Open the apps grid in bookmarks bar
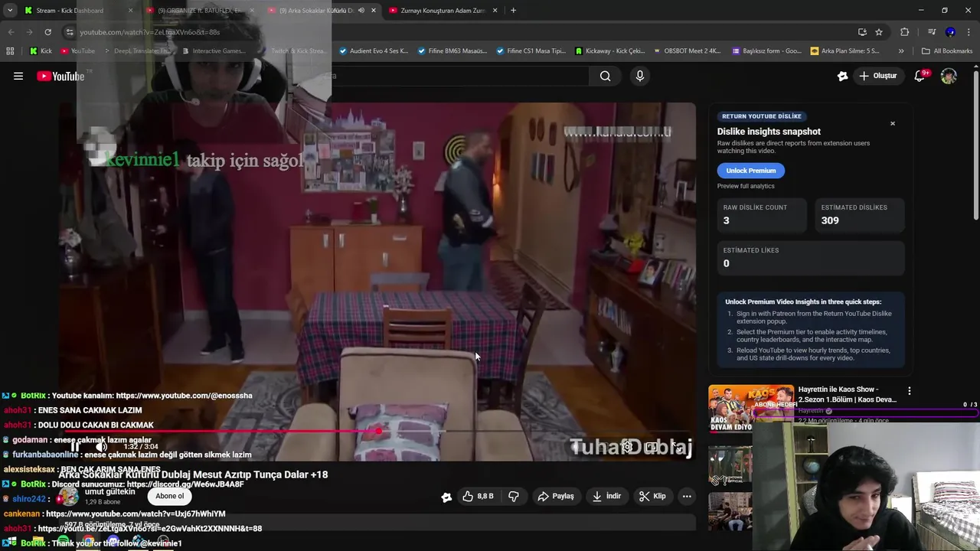The height and width of the screenshot is (551, 980). point(10,51)
